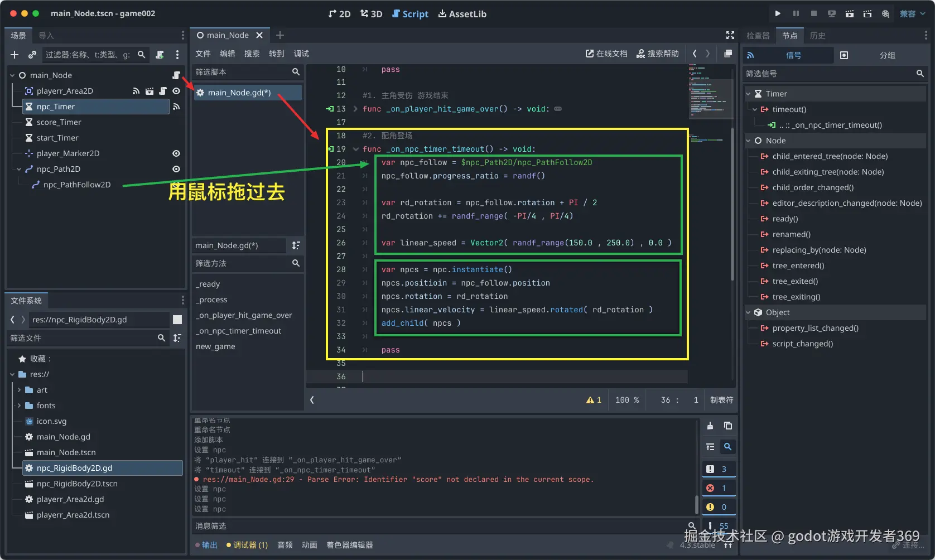935x560 pixels.
Task: Show the script warning count
Action: tap(594, 400)
